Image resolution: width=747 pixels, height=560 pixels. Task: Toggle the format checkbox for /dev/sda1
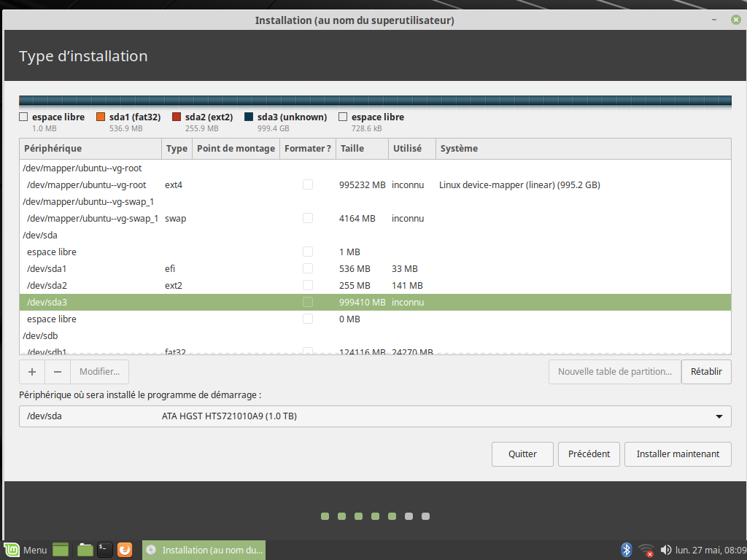(308, 268)
